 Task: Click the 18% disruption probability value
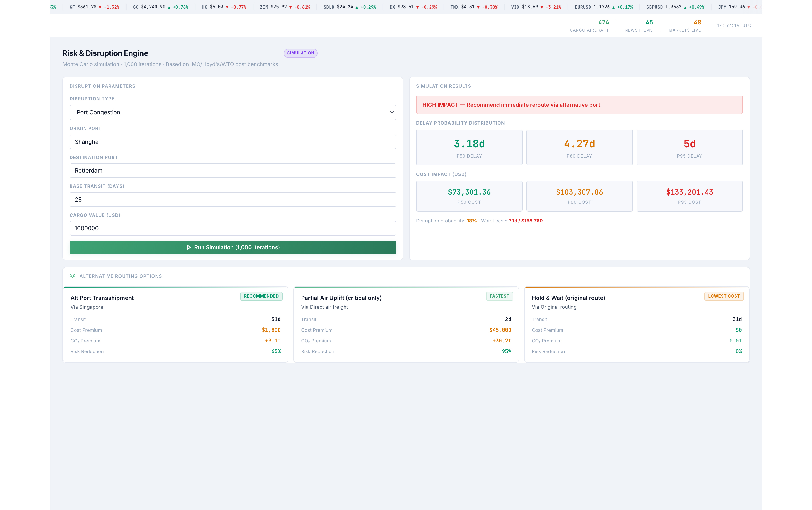[471, 221]
